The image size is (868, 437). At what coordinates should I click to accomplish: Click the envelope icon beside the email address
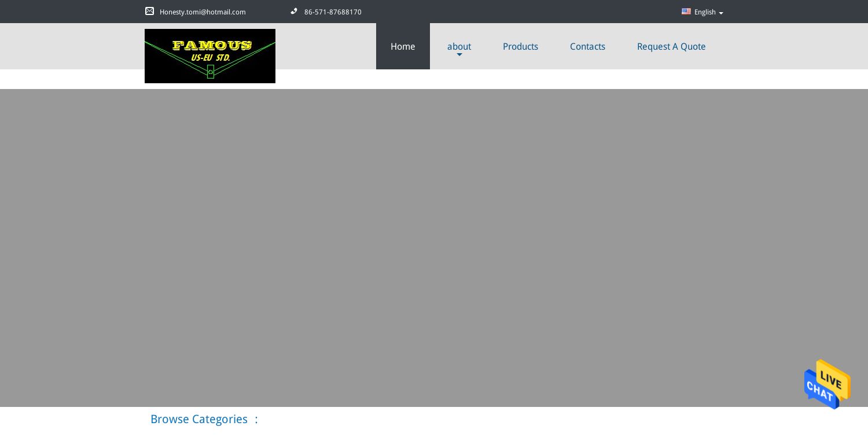(150, 12)
